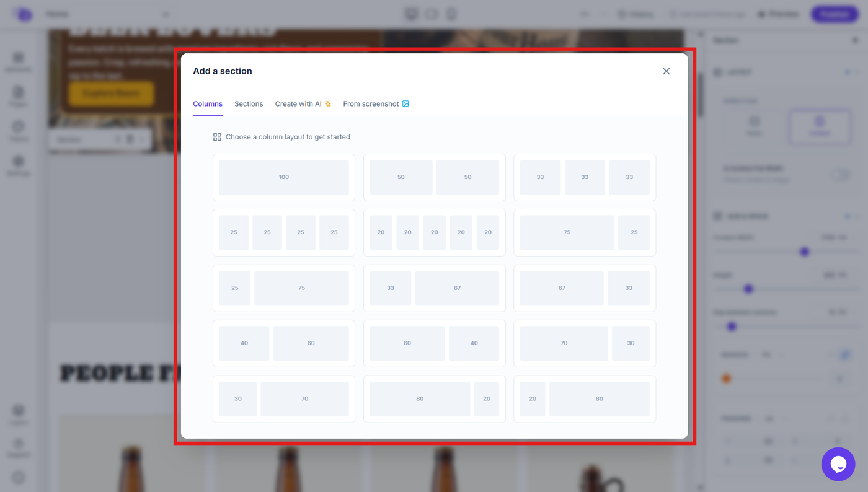The width and height of the screenshot is (868, 492).
Task: Select the Columns tab
Action: [x=208, y=103]
